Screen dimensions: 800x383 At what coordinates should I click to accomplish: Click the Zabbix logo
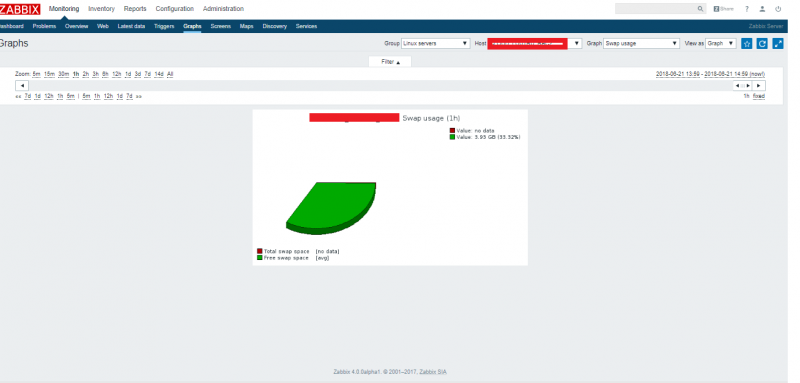tap(20, 9)
